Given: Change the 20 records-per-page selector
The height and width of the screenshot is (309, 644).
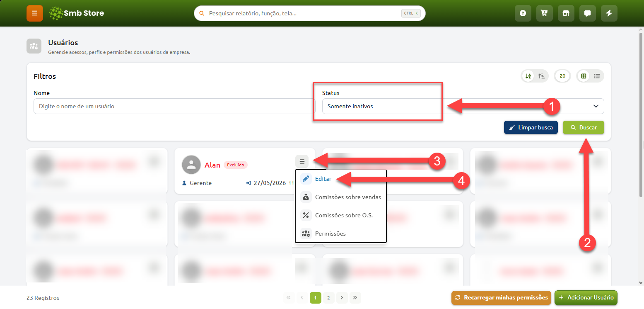Looking at the screenshot, I should (562, 76).
